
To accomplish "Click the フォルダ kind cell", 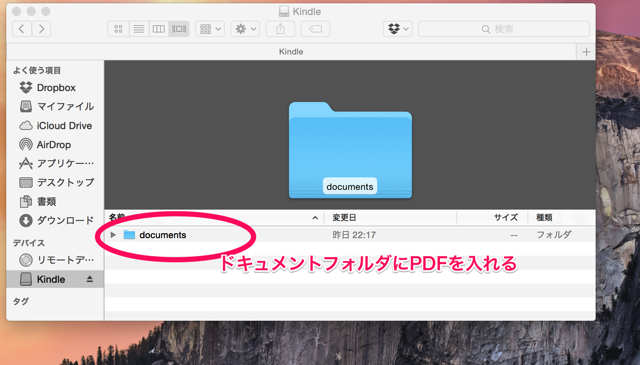I will [553, 235].
